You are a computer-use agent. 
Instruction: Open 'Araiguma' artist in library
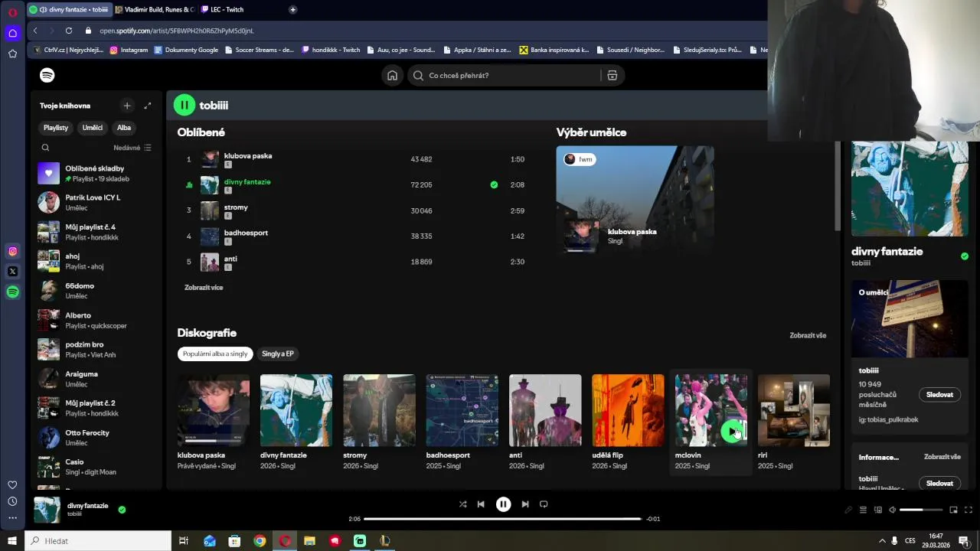97,379
